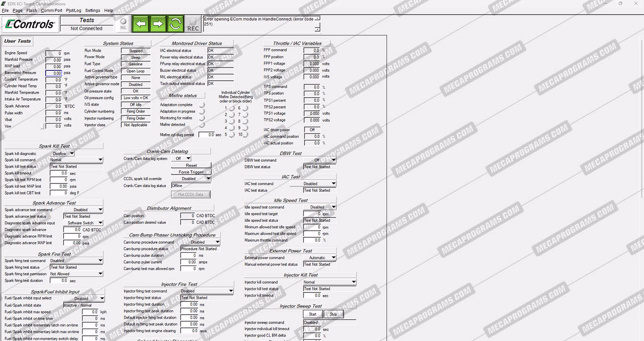The height and width of the screenshot is (341, 644).
Task: Click the green right arrow next page button
Action: [158, 24]
